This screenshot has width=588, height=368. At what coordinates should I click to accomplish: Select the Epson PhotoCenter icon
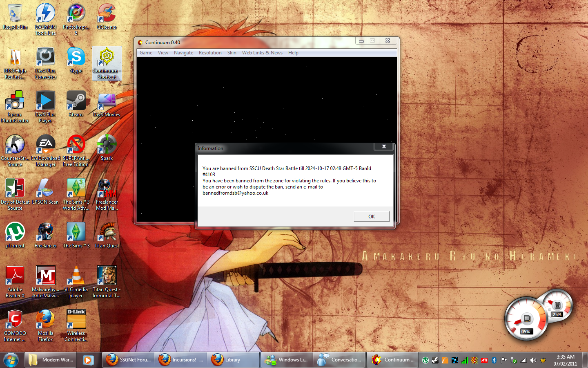point(15,107)
